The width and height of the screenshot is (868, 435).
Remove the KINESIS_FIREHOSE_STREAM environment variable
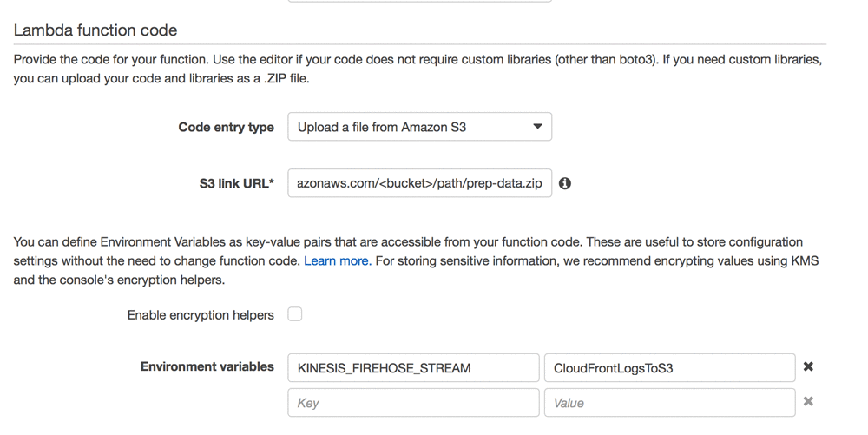coord(808,367)
